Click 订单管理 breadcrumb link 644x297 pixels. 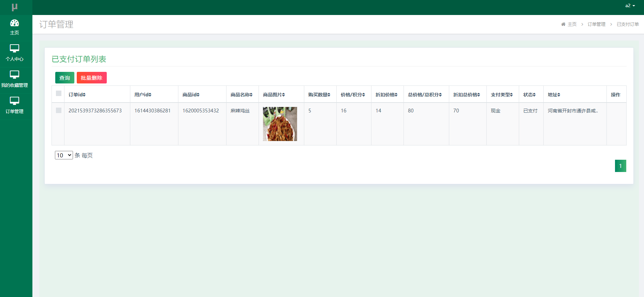(x=597, y=24)
